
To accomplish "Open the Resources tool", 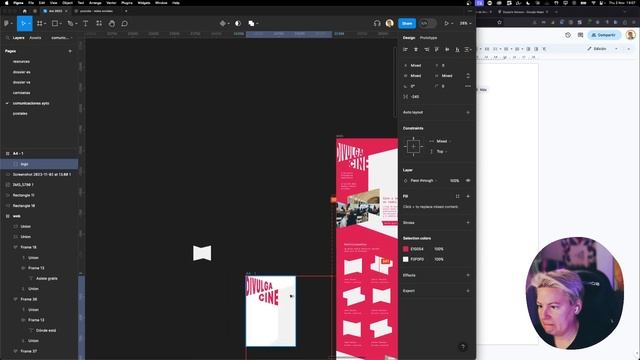I will click(x=99, y=24).
